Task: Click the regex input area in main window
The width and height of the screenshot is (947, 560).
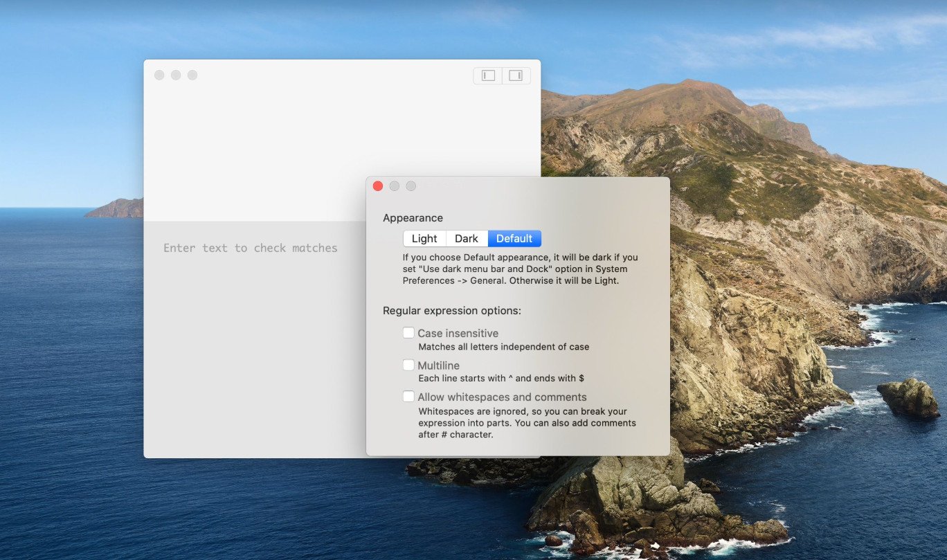Action: tap(342, 154)
